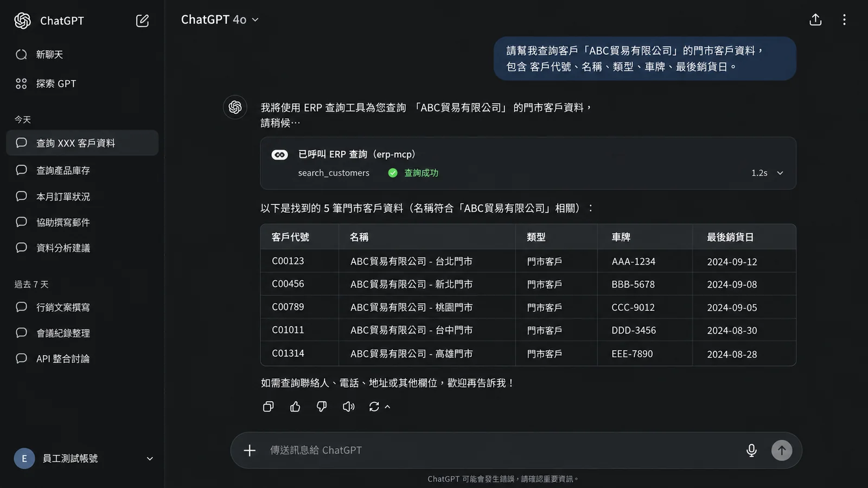Give thumbs up to the response
This screenshot has height=488, width=868.
[x=295, y=407]
